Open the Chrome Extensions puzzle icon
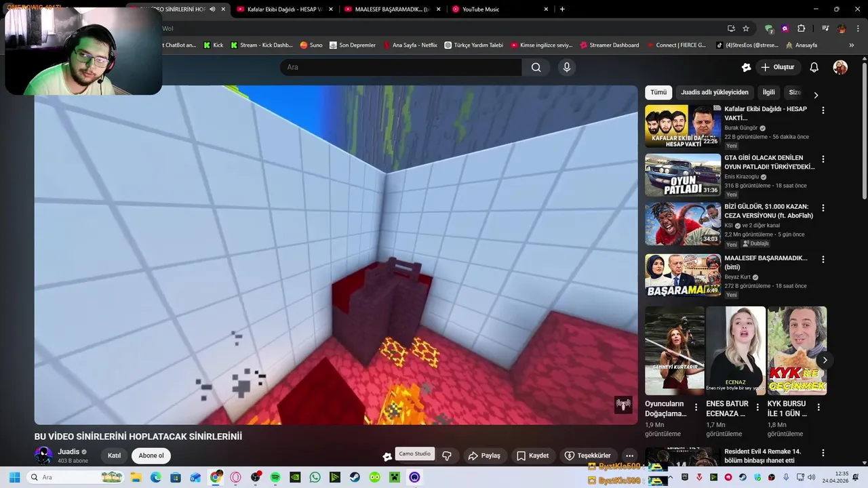This screenshot has width=868, height=488. coord(801,28)
